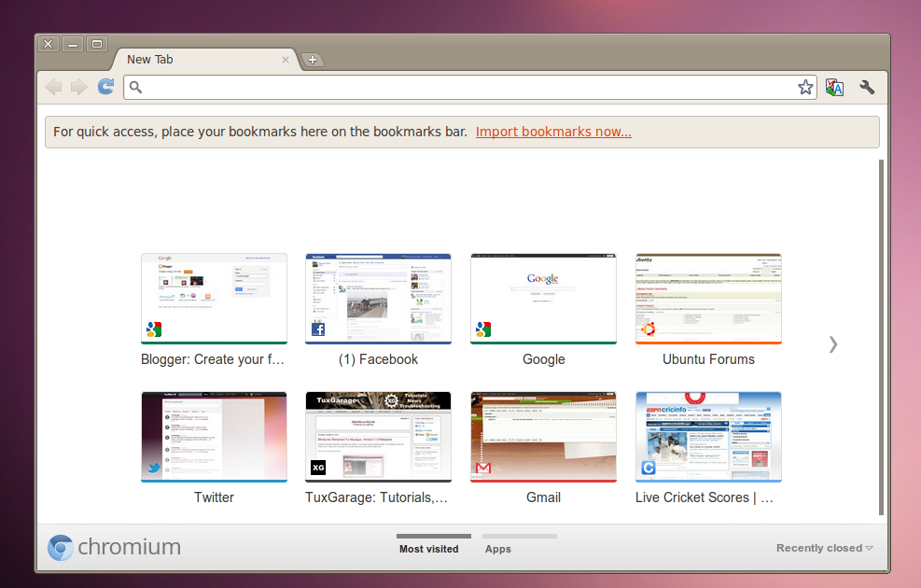This screenshot has height=588, width=921.
Task: Open the wrench settings menu
Action: (x=867, y=88)
